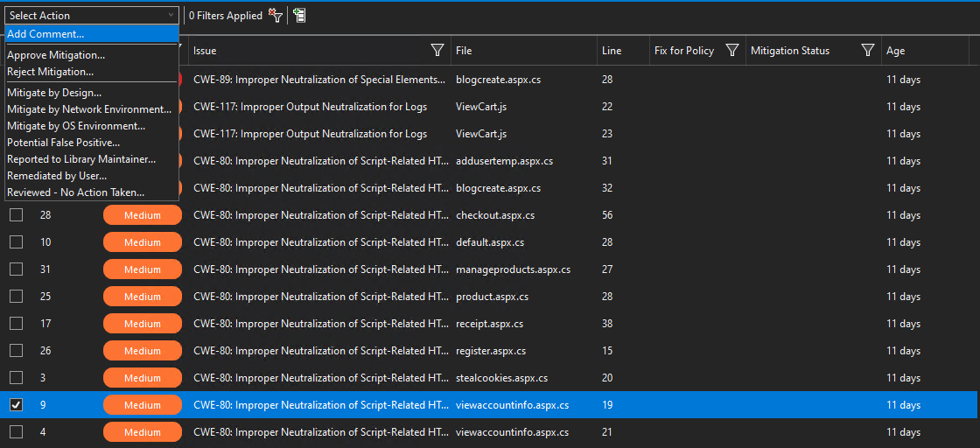Viewport: 980px width, 448px height.
Task: Click Medium severity badge for flaw 25
Action: point(143,296)
